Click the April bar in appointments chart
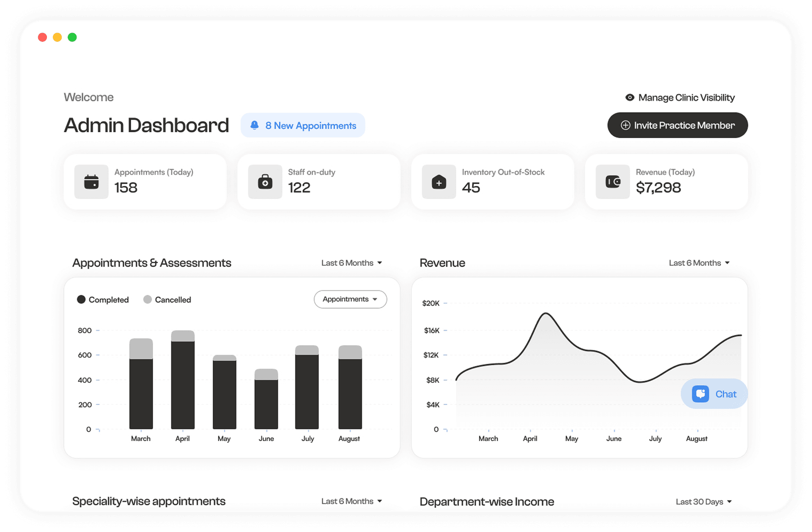 (183, 380)
